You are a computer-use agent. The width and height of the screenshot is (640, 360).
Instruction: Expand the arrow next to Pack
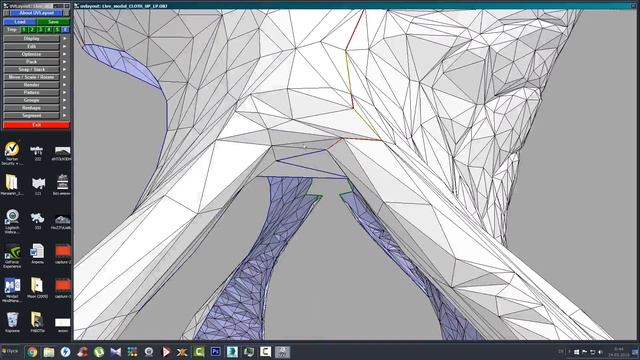point(64,62)
